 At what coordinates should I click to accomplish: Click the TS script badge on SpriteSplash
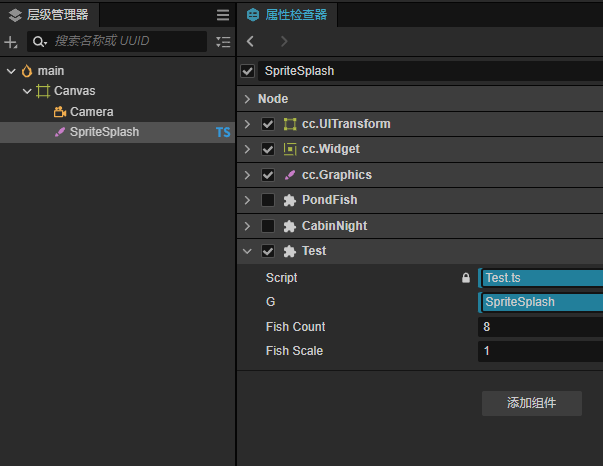tap(223, 132)
